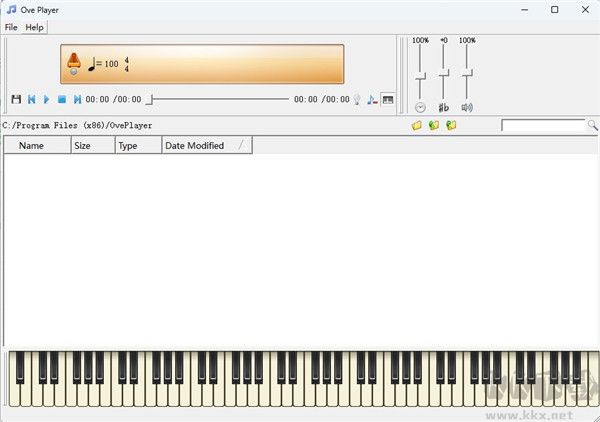Click the quarter note symbol in display
The height and width of the screenshot is (422, 600).
(91, 64)
